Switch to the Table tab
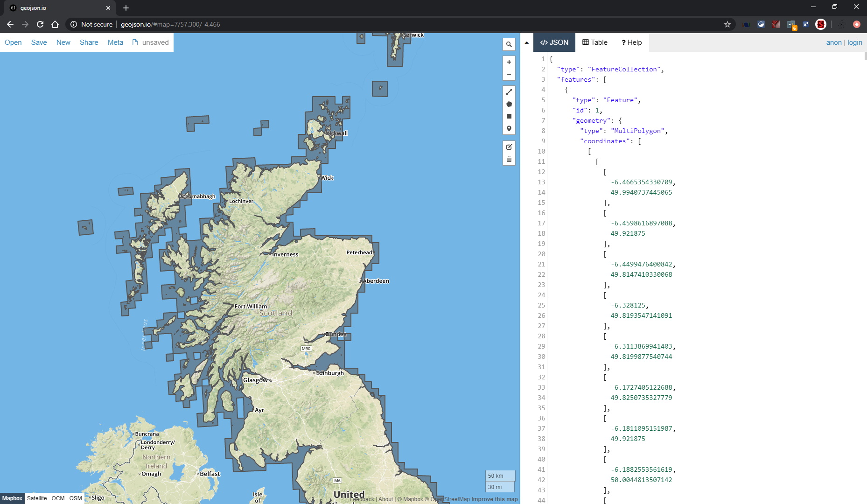Image resolution: width=867 pixels, height=504 pixels. point(595,42)
